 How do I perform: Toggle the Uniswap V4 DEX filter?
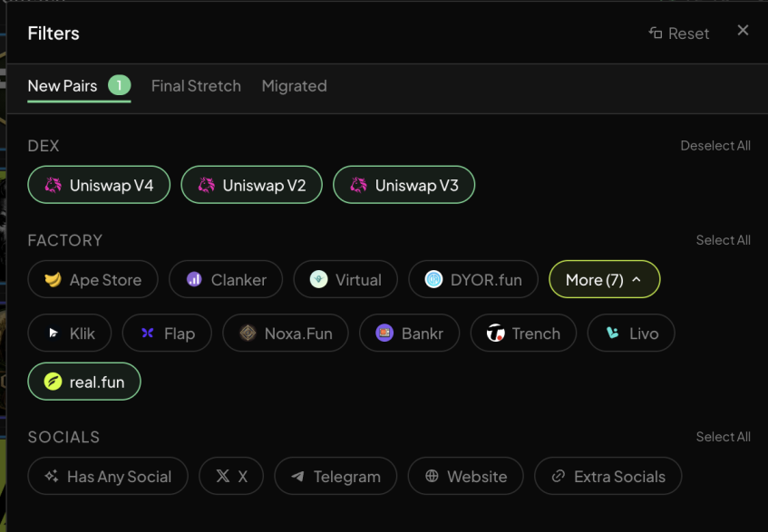pyautogui.click(x=99, y=185)
